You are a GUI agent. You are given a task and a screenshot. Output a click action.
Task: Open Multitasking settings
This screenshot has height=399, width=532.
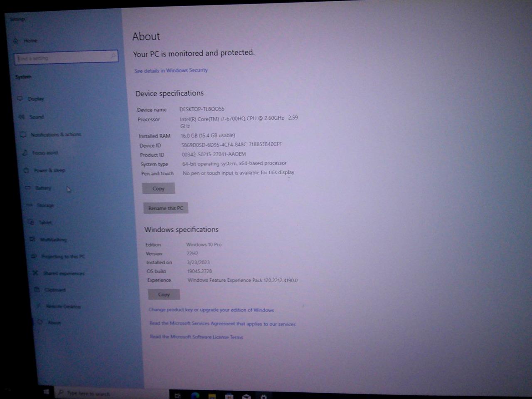(48, 240)
